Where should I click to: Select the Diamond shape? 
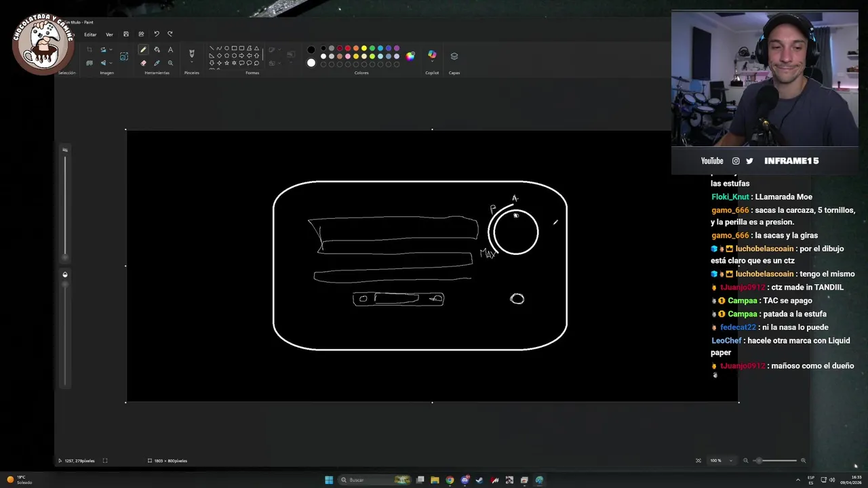pyautogui.click(x=219, y=56)
